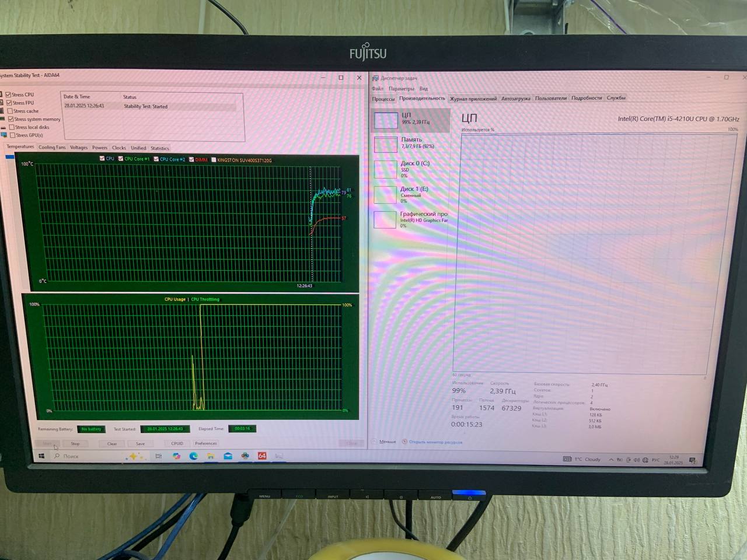Screen dimensions: 747x560
Task: Click the monitor icon beside Stress GPU(s)
Action: 4,135
